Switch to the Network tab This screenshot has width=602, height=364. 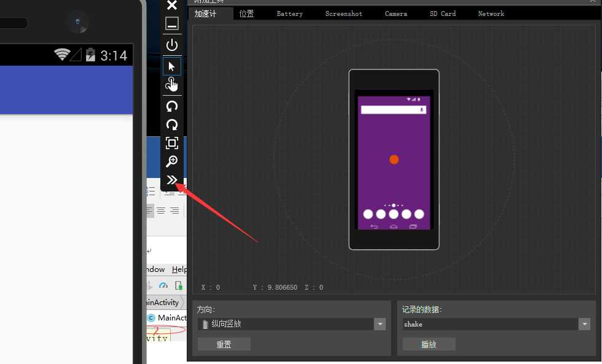click(x=491, y=14)
